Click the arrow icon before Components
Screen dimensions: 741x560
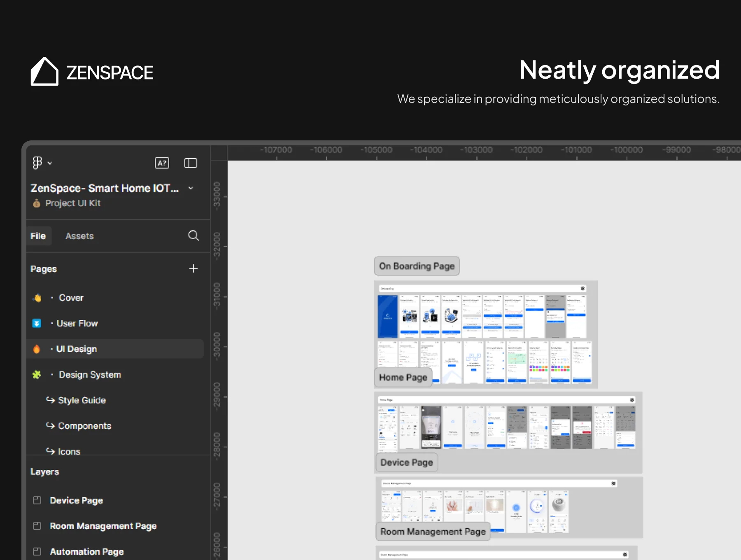50,425
